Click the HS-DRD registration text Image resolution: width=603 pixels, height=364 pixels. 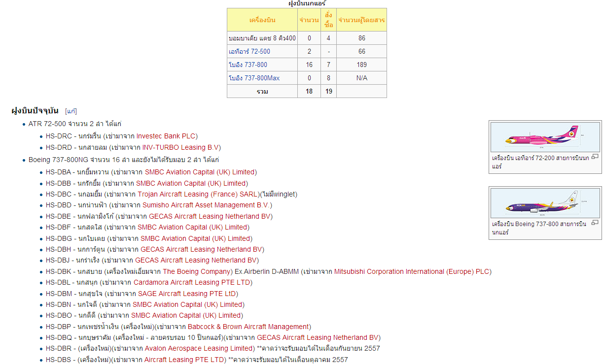point(60,147)
